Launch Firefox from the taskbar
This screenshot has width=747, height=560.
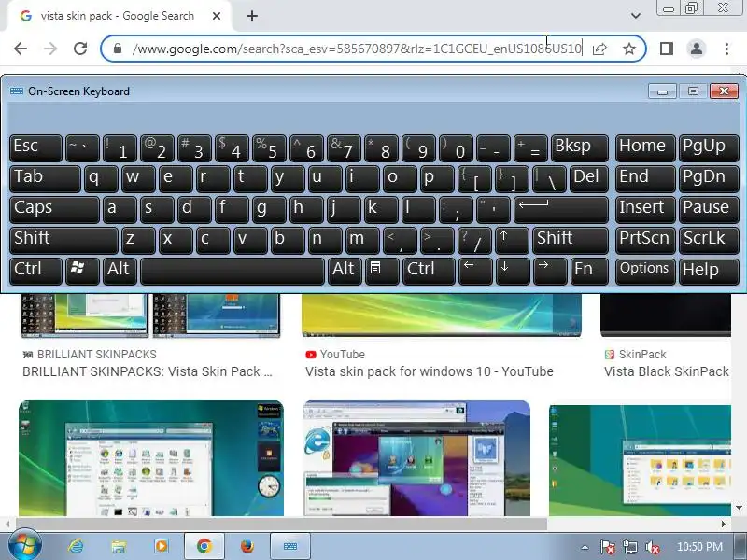coord(247,546)
